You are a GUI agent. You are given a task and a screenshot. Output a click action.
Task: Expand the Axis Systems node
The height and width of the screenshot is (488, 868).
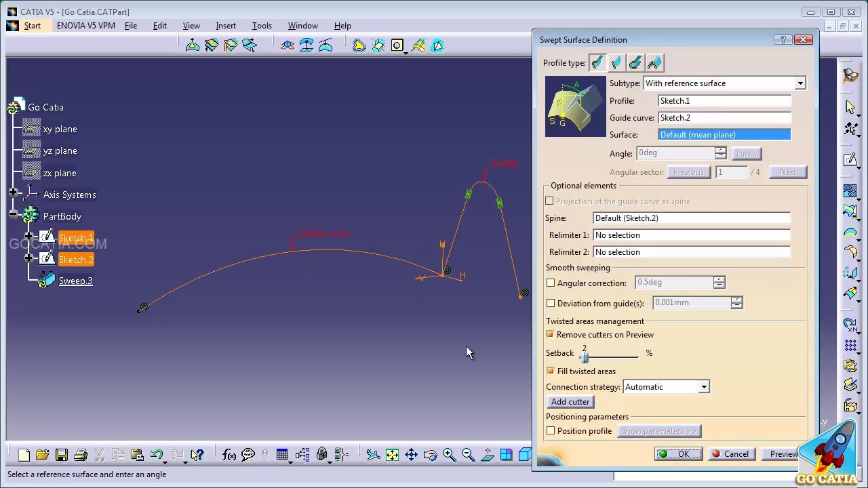point(13,192)
